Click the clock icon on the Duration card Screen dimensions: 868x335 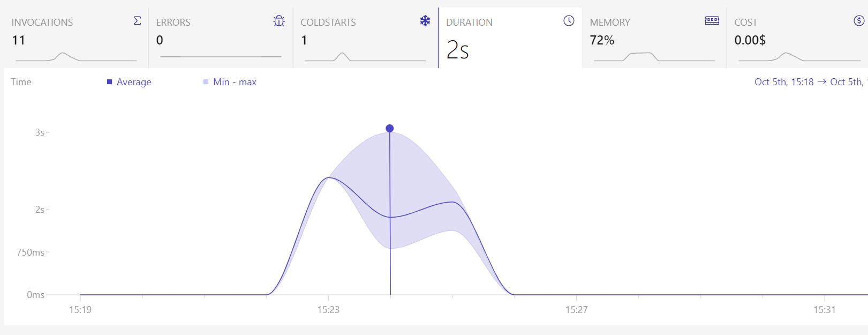tap(568, 21)
